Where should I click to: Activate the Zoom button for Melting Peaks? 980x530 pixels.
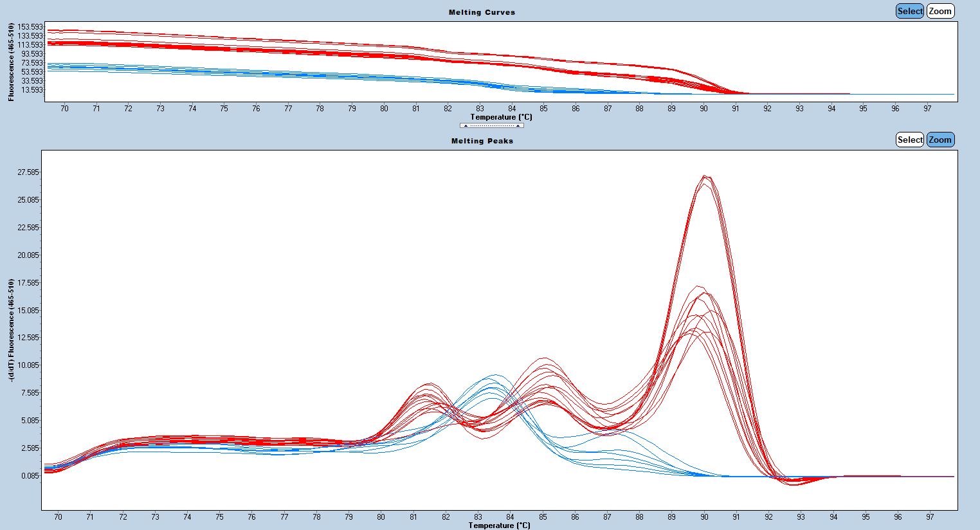coord(939,140)
